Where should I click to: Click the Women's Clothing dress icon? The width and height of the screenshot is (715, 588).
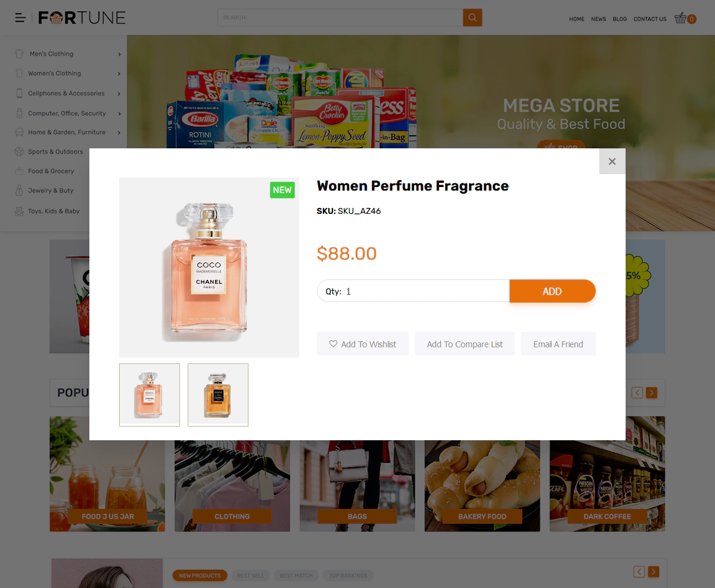tap(20, 73)
